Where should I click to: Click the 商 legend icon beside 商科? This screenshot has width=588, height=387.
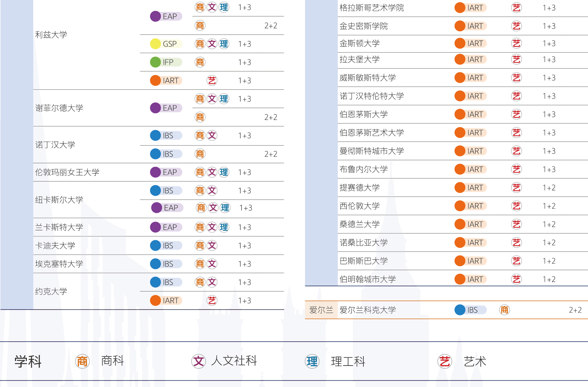82,361
